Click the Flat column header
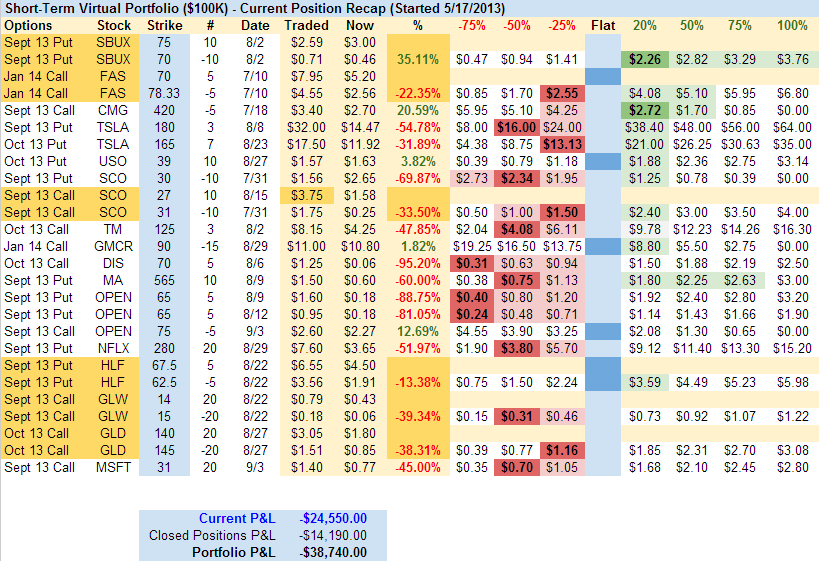This screenshot has width=819, height=561. [603, 24]
